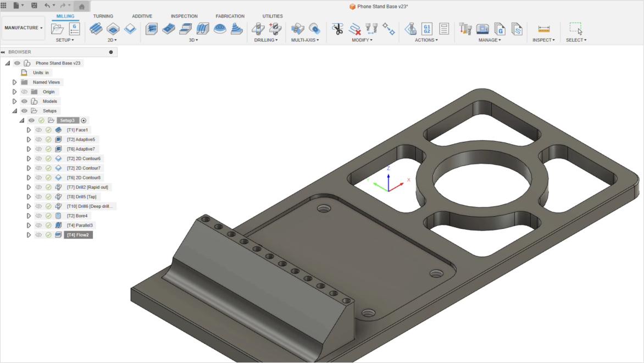Click the Delete Toolpath icon
The image size is (644, 363).
pyautogui.click(x=355, y=29)
